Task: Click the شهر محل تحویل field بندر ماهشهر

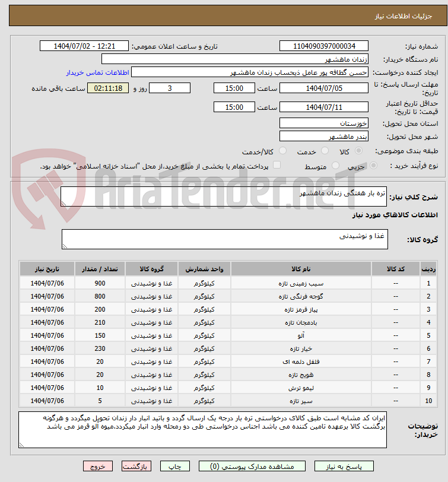Action: coord(324,136)
